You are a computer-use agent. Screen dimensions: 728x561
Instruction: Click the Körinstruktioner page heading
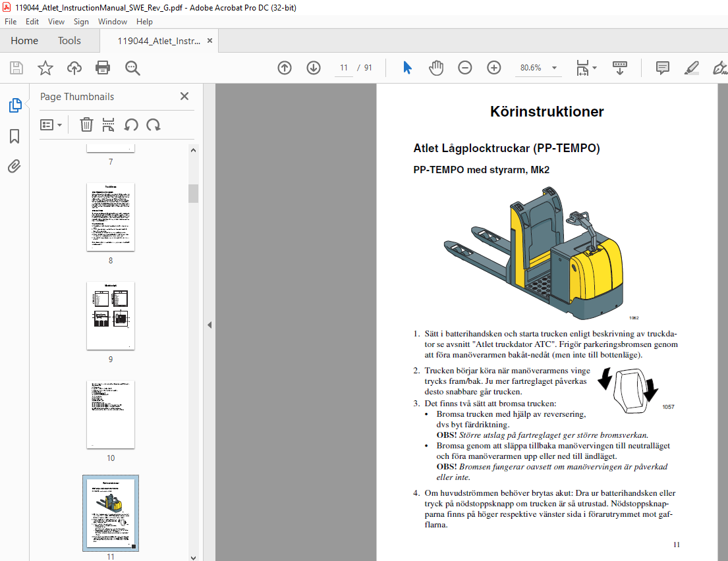coord(547,111)
